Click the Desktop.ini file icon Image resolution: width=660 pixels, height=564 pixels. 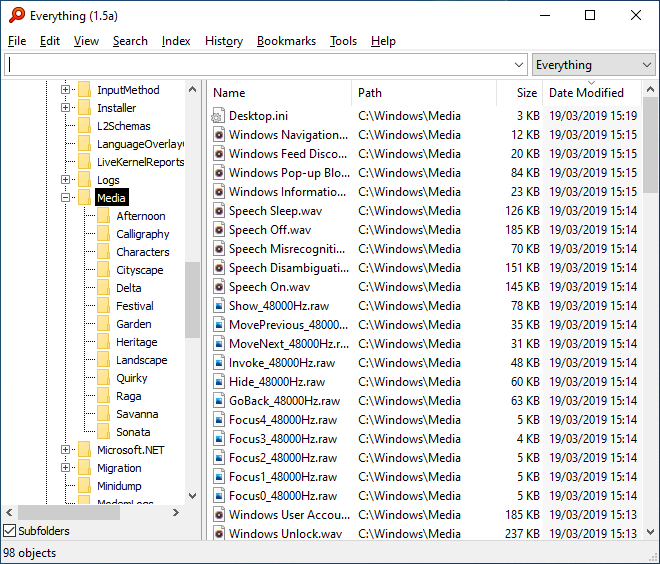[x=218, y=116]
